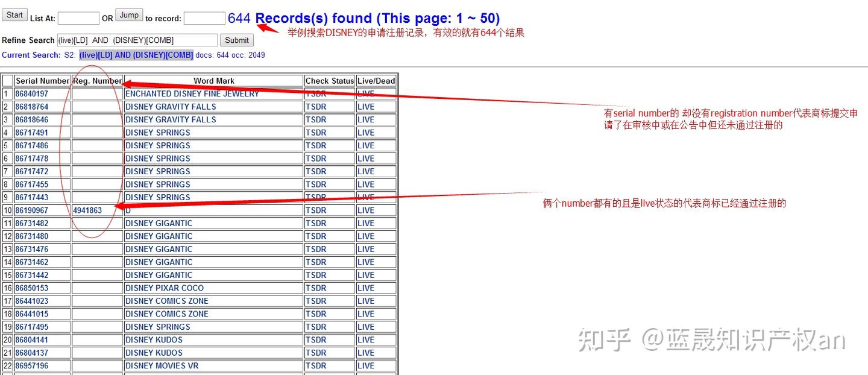Viewport: 868px width, 375px height.
Task: Open DISNEY GRAVITY FALLS mark for 86818764
Action: [171, 107]
